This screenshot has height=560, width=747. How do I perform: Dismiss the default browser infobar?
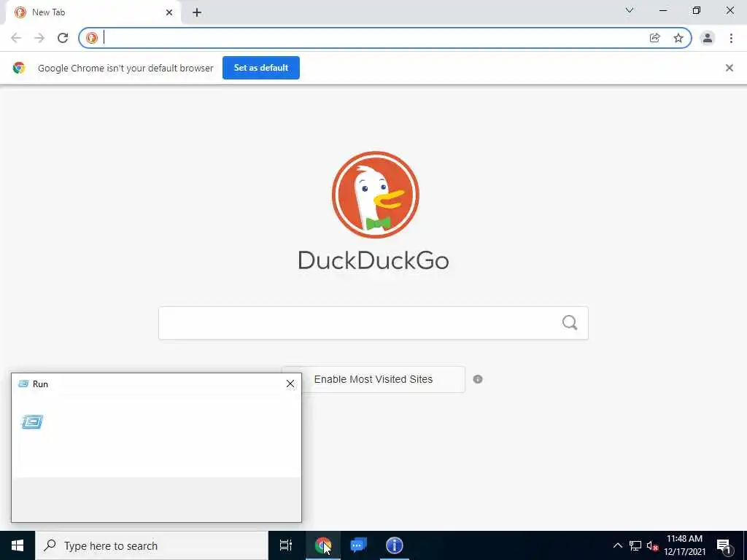click(729, 68)
